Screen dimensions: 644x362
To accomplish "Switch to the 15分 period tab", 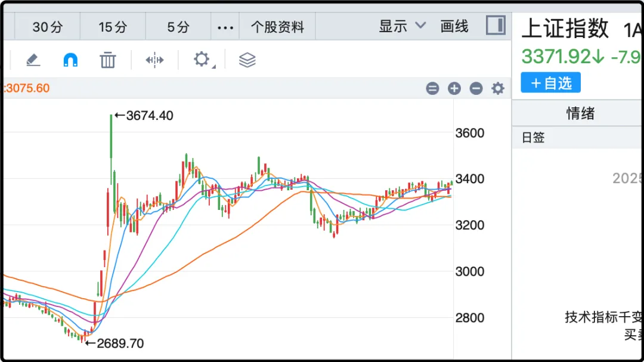I will pyautogui.click(x=113, y=27).
